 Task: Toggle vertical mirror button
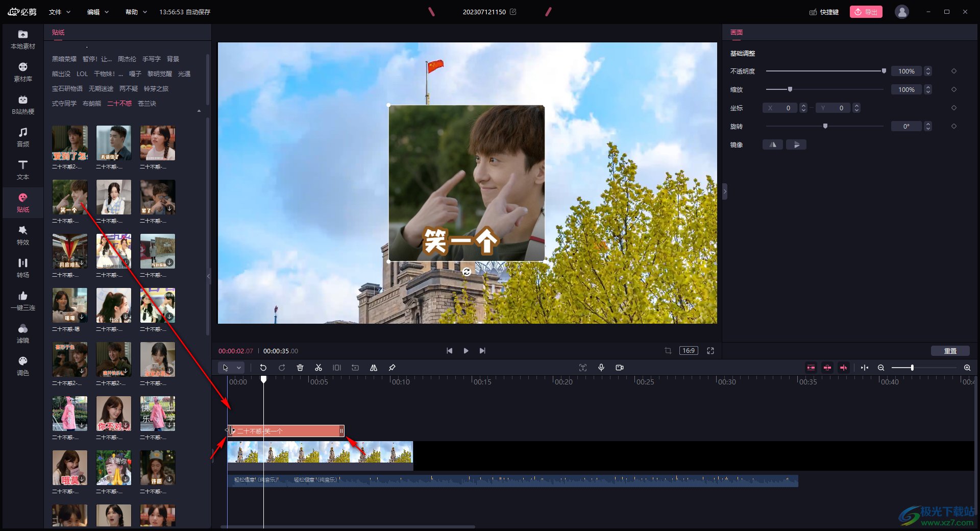tap(796, 145)
